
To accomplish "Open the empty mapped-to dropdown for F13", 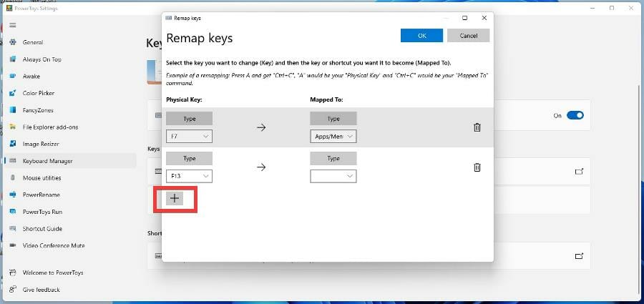I will click(x=333, y=176).
